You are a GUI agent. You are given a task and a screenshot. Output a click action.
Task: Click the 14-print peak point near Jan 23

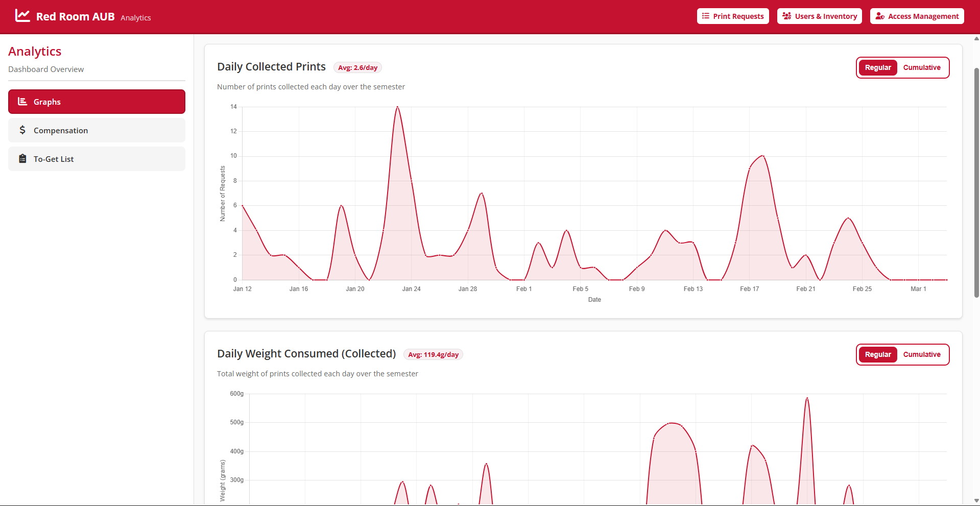pos(397,107)
